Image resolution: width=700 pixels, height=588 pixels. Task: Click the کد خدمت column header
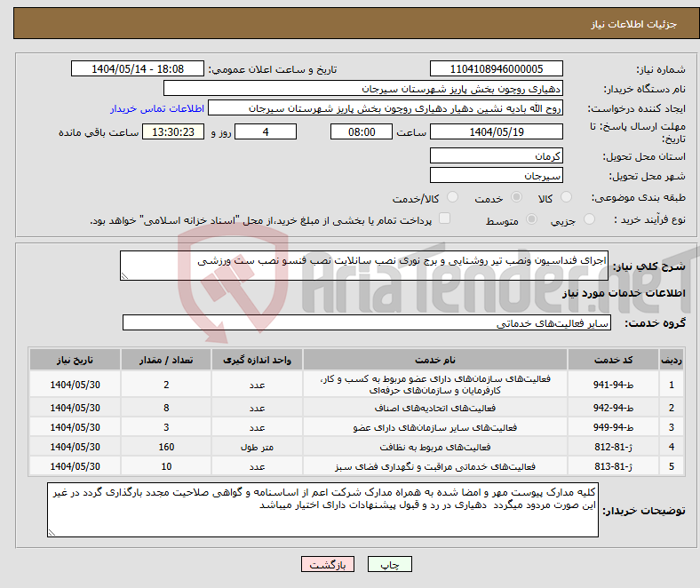click(x=614, y=360)
